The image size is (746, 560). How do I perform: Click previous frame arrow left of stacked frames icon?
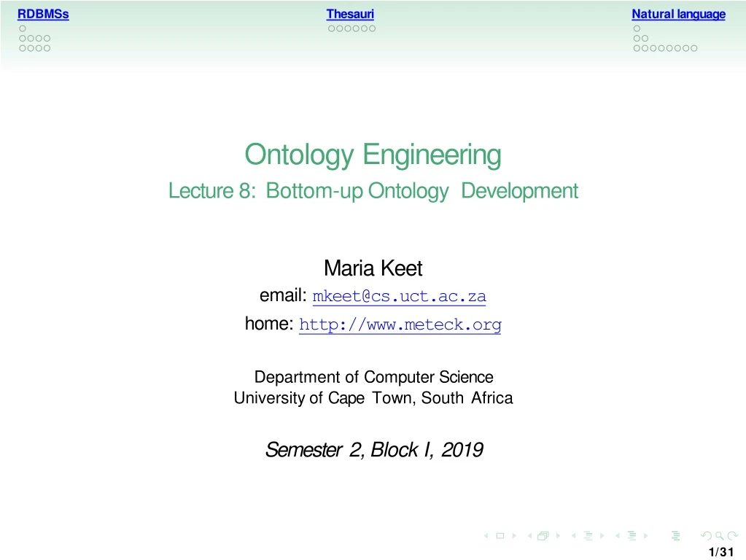(x=529, y=536)
